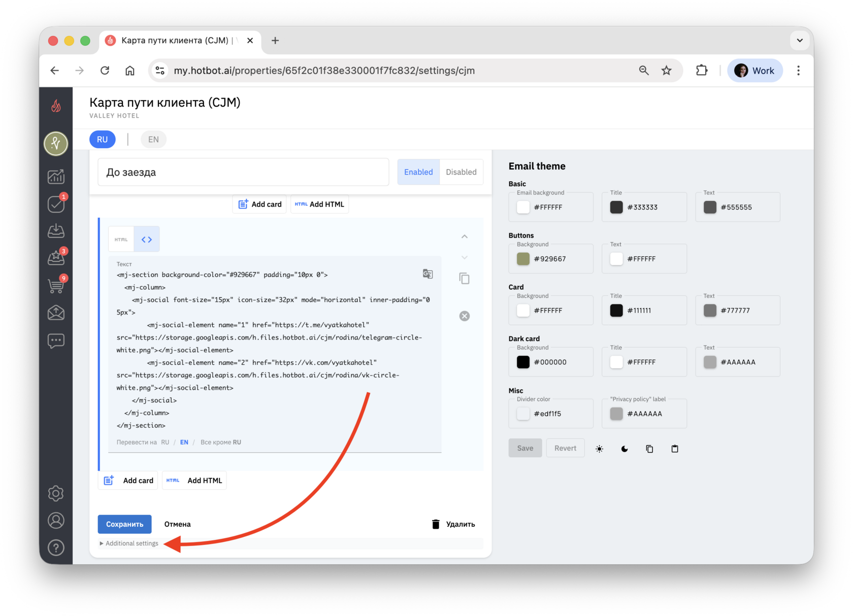Open the mail envelope section in sidebar
The width and height of the screenshot is (853, 616).
coord(56,313)
